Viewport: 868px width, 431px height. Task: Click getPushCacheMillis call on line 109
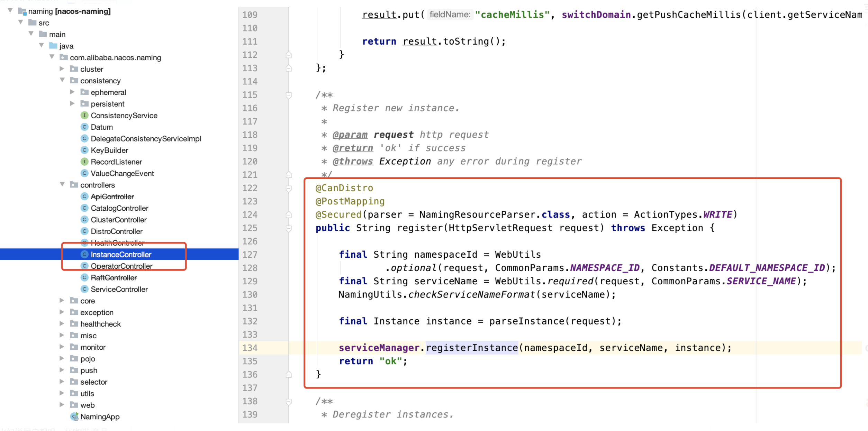[689, 15]
